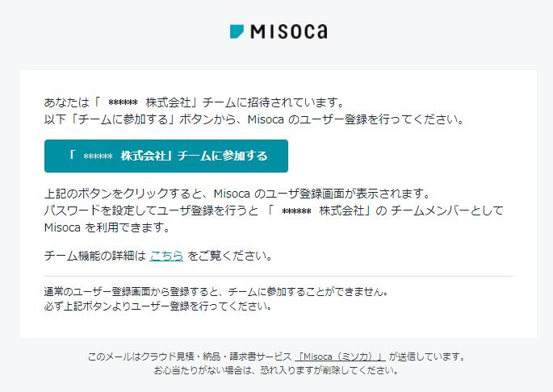The height and width of the screenshot is (392, 553).
Task: Select the あなたは invitation sentence
Action: (194, 102)
